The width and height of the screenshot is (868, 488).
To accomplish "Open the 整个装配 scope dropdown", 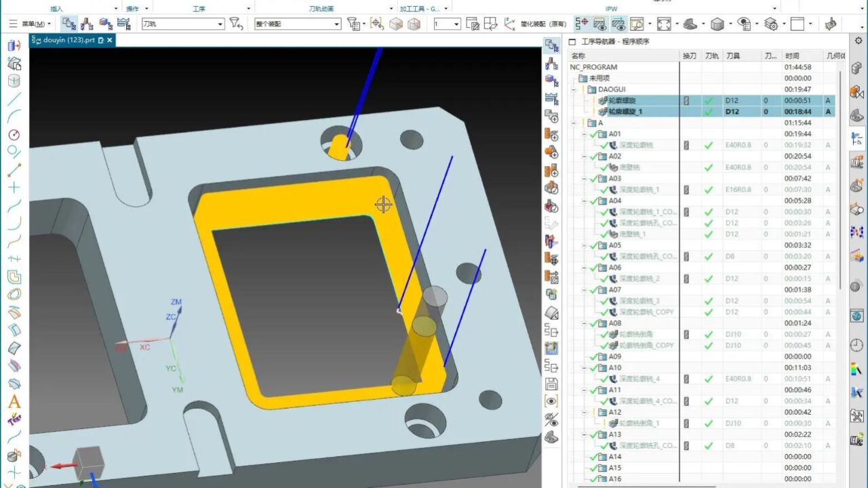I will pos(337,24).
